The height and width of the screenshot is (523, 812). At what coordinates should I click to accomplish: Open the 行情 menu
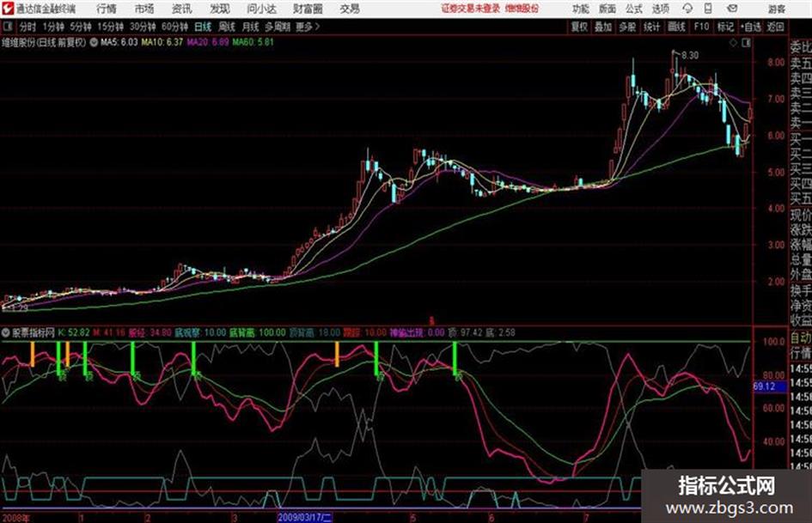[x=107, y=9]
